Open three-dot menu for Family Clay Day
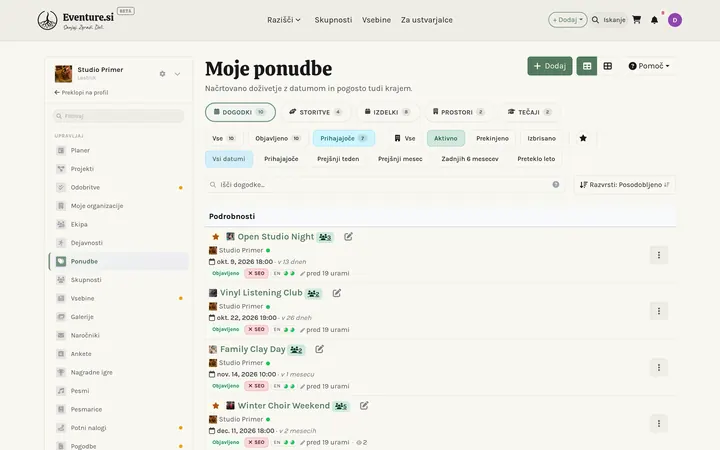Screen dimensions: 720x450 click(x=658, y=367)
